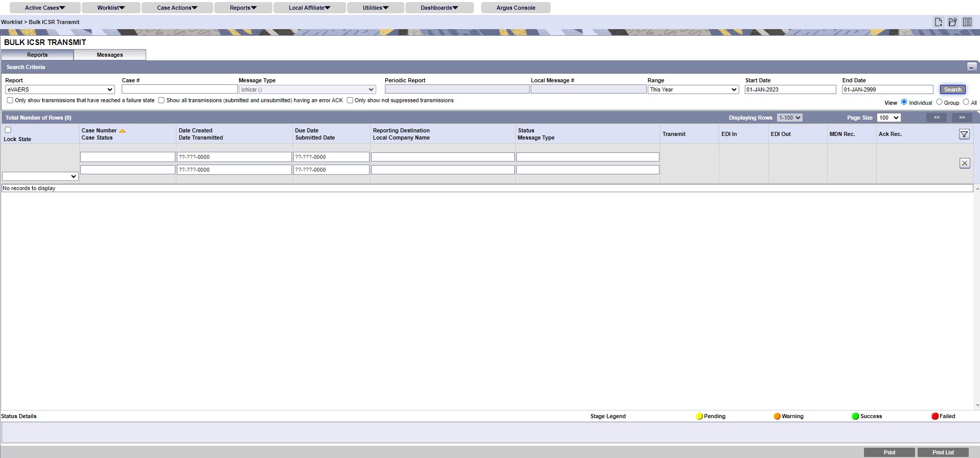The height and width of the screenshot is (458, 980).
Task: Click the Reporting Destination filter input
Action: click(x=443, y=157)
